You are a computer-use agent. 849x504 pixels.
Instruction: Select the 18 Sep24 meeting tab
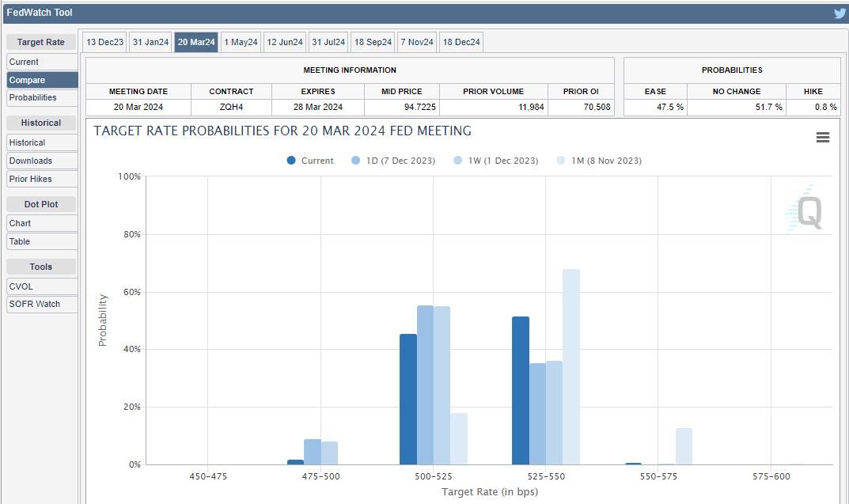(x=373, y=42)
